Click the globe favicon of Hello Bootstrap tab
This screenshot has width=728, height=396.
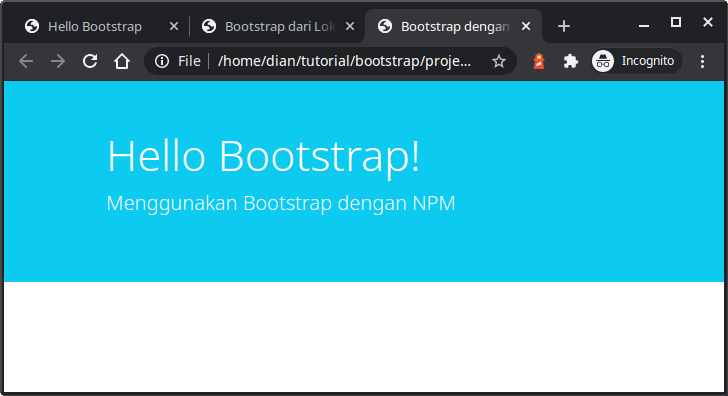[32, 26]
